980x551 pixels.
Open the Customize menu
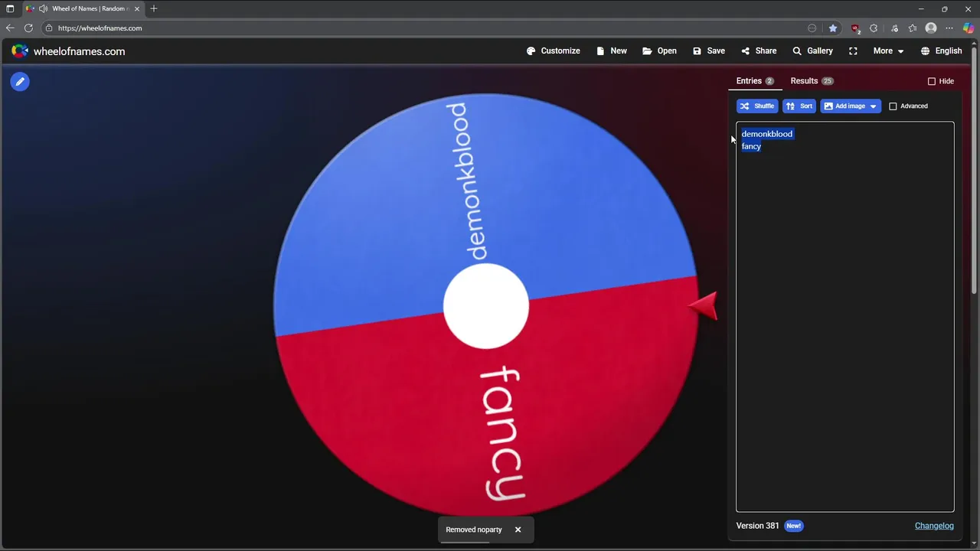[554, 51]
